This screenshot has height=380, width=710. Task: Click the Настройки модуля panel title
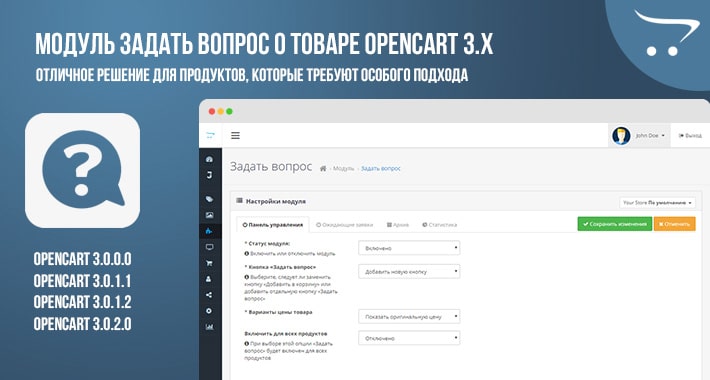(x=276, y=201)
